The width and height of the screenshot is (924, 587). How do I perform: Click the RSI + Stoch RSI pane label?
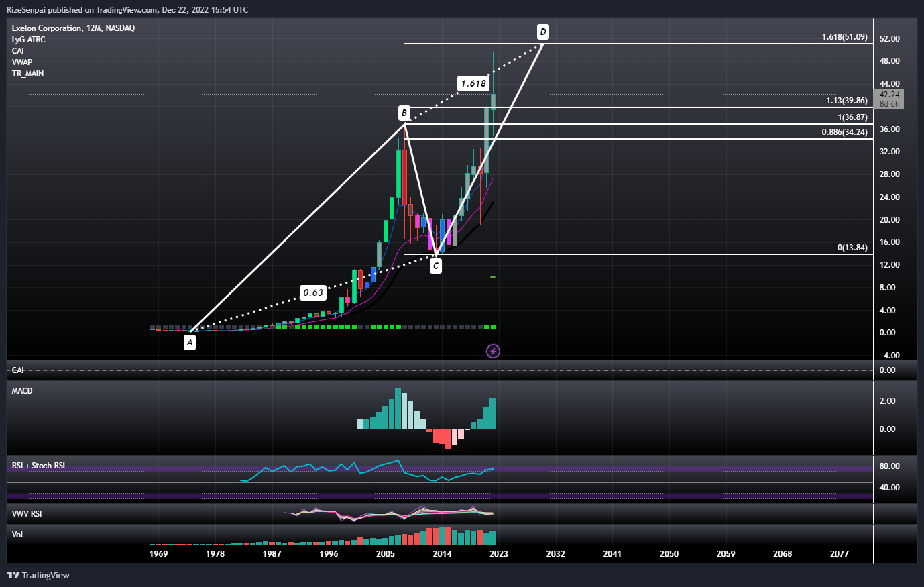click(38, 466)
